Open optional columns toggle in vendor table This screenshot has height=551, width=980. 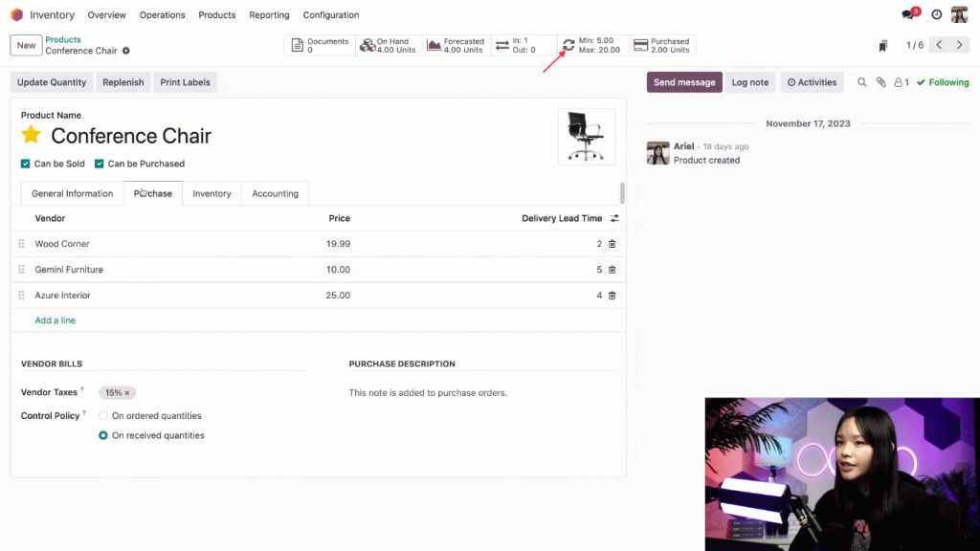click(x=615, y=218)
